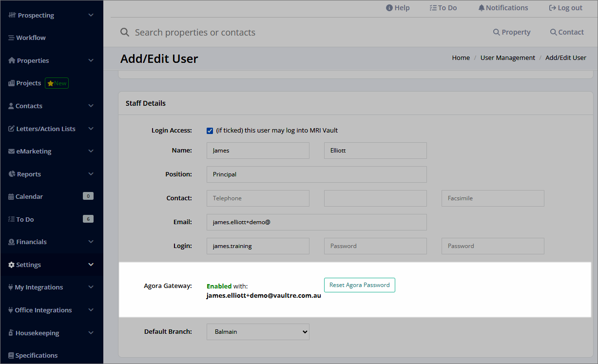Select the Workflow icon in sidebar
The height and width of the screenshot is (364, 598).
click(x=11, y=38)
